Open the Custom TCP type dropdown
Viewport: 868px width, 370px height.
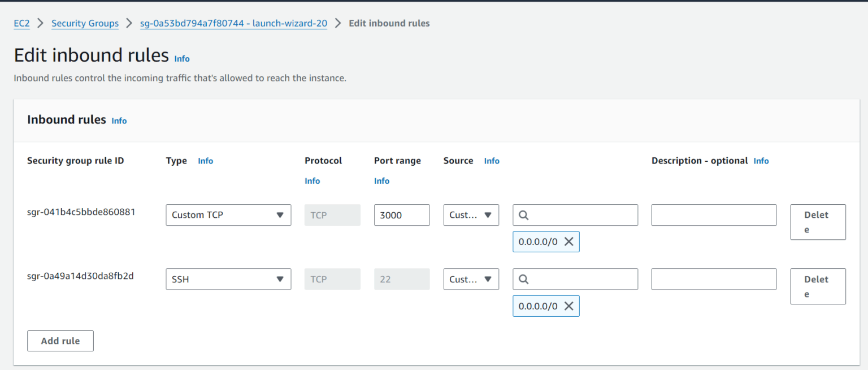coord(228,215)
